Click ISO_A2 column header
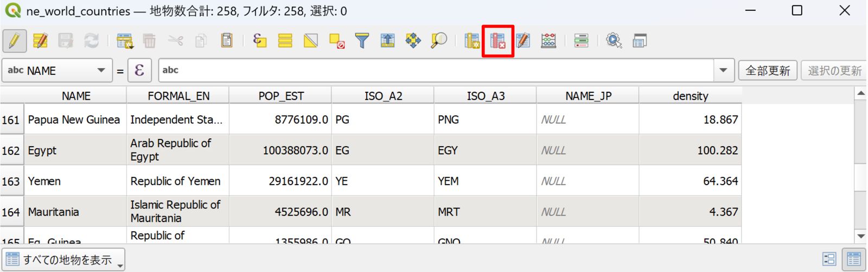868x272 pixels. 384,96
